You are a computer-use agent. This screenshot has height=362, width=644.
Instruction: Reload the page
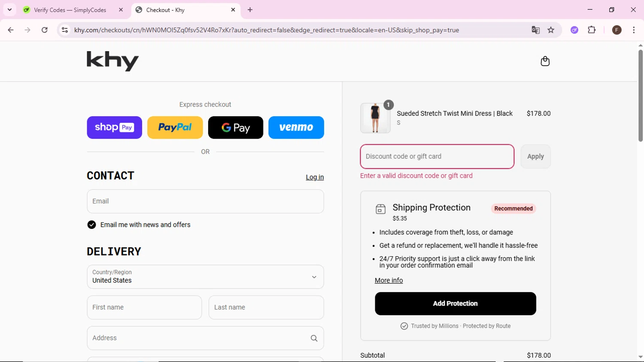pyautogui.click(x=45, y=30)
